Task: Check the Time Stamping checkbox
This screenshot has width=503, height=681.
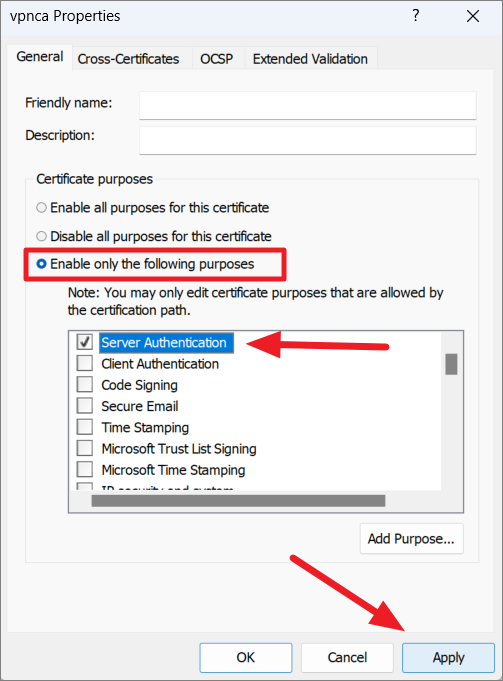Action: (85, 427)
